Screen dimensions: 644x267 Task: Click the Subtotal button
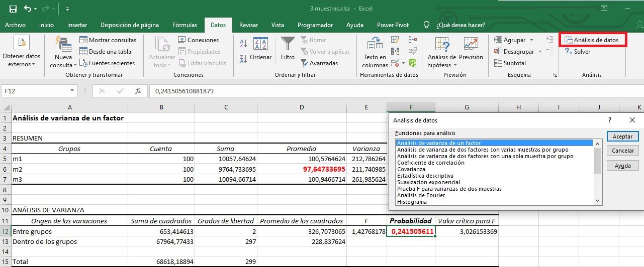click(x=510, y=63)
